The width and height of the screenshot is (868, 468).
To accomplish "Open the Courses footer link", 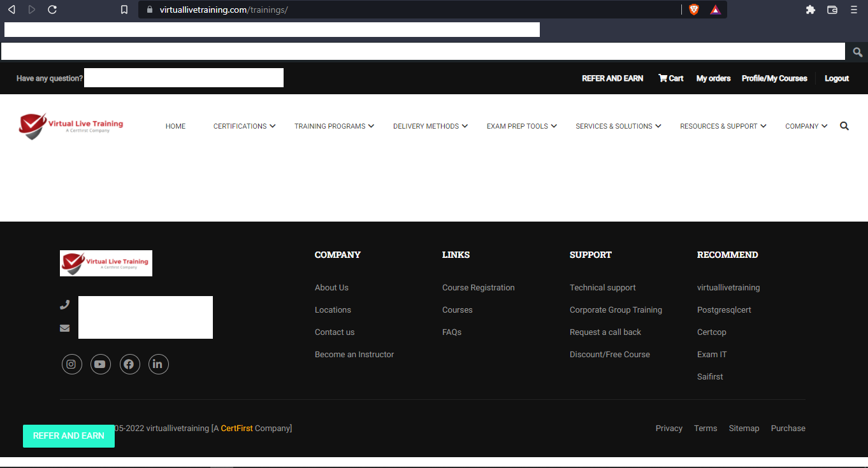I will pyautogui.click(x=458, y=310).
